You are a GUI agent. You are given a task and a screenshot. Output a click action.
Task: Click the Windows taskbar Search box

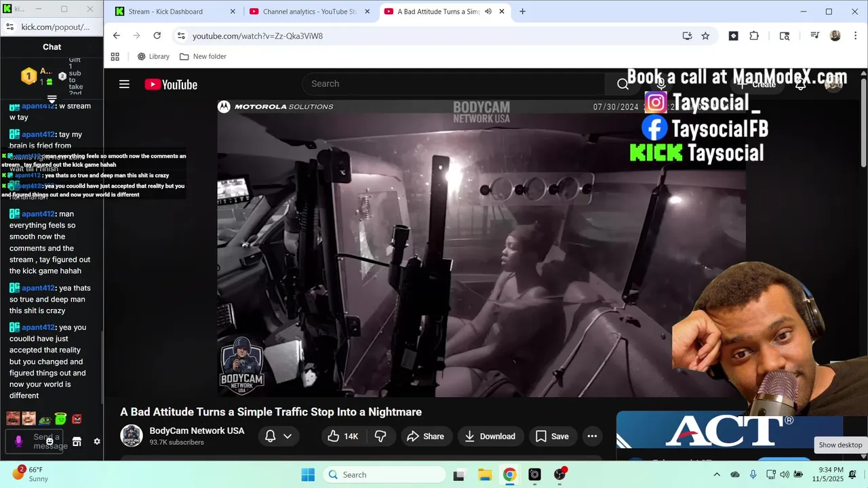point(384,474)
